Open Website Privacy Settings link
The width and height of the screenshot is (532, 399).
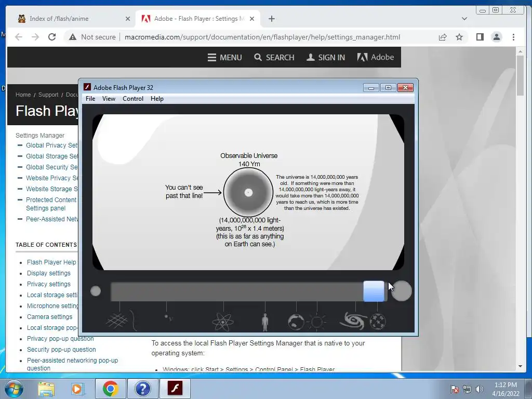[x=52, y=178]
